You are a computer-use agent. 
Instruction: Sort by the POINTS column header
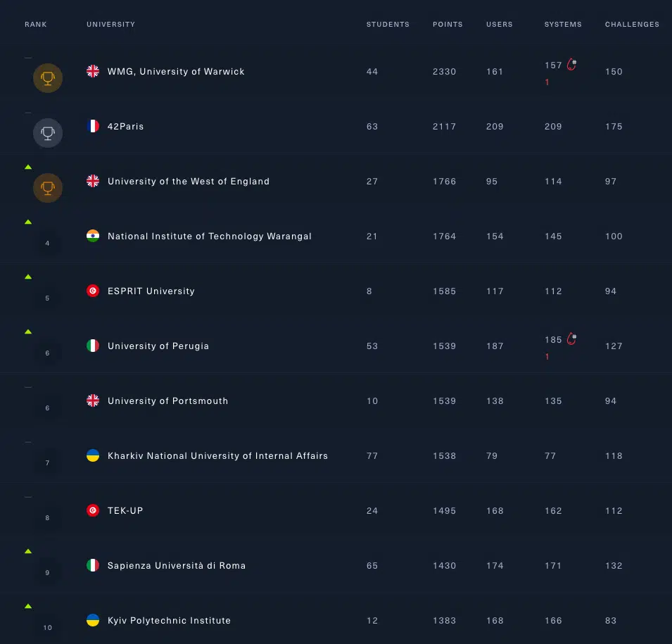pos(448,25)
